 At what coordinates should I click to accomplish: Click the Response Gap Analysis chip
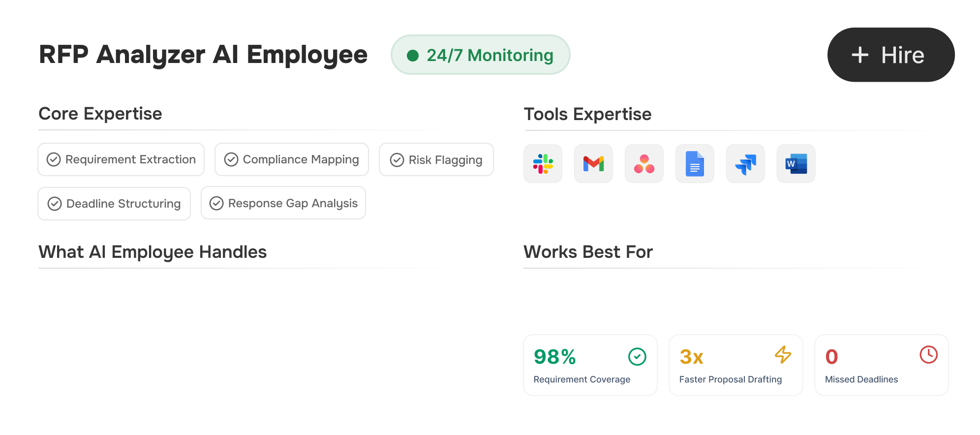coord(283,203)
